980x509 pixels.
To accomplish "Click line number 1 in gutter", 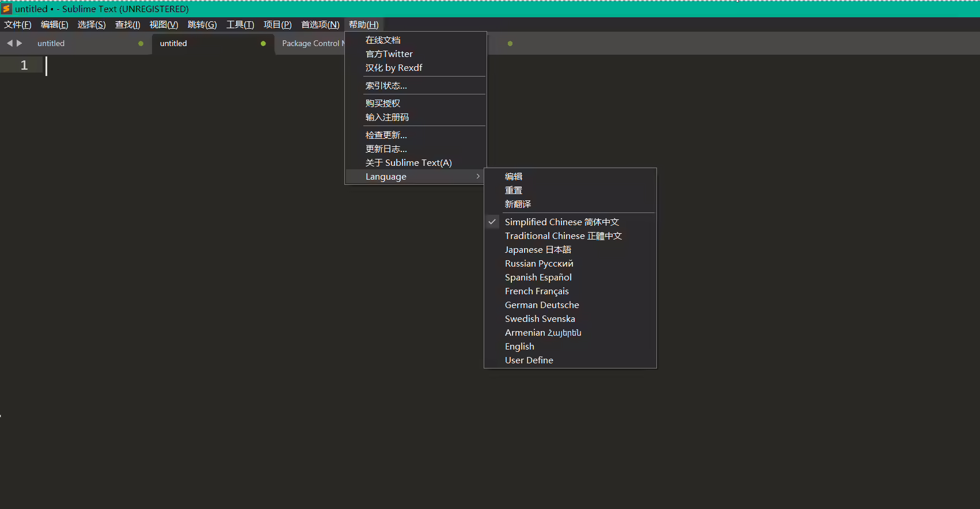I will pos(24,65).
